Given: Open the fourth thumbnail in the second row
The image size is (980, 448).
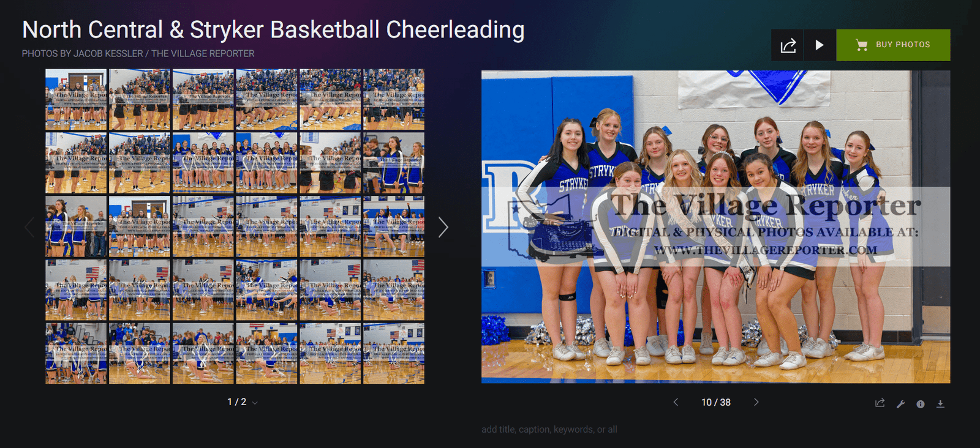Looking at the screenshot, I should tap(266, 163).
